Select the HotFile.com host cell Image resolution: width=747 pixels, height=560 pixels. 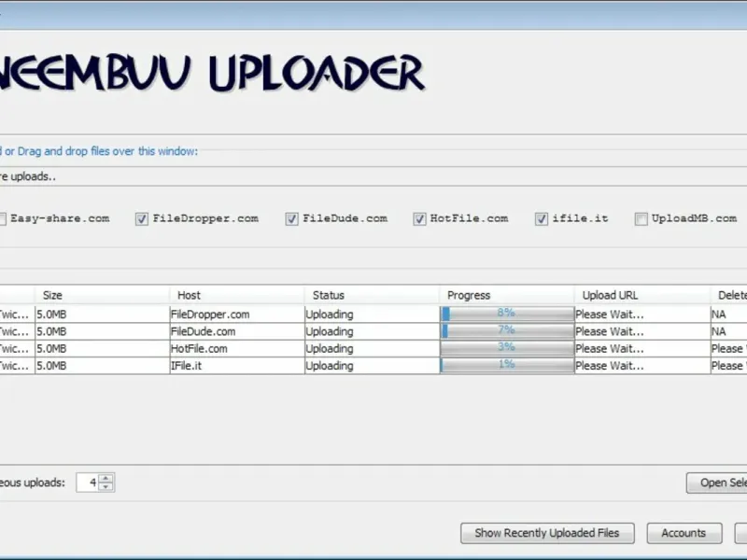[237, 348]
